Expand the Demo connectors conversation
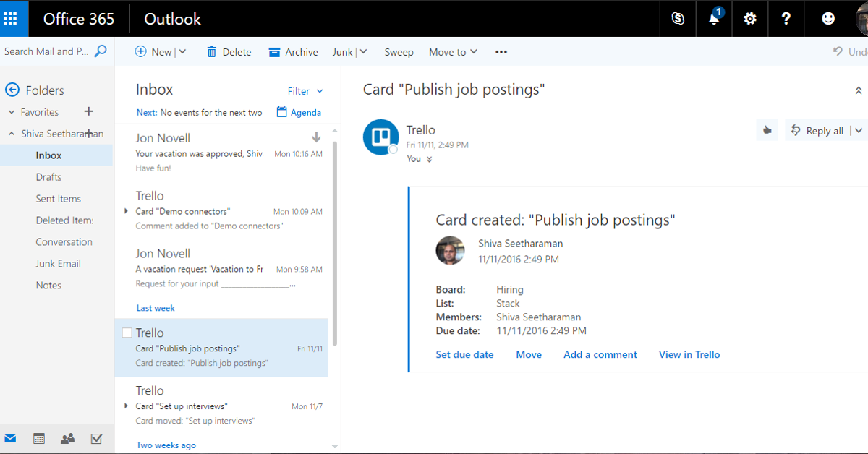Viewport: 868px width, 454px height. [126, 211]
